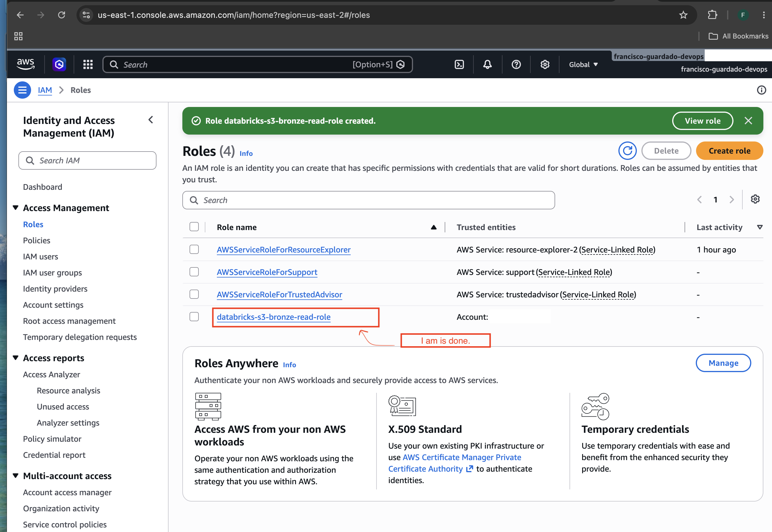The height and width of the screenshot is (532, 772).
Task: Open the browser extensions puzzle icon
Action: point(712,15)
